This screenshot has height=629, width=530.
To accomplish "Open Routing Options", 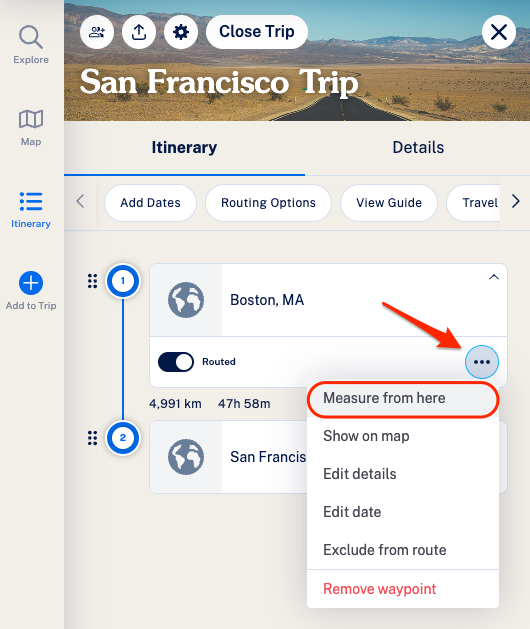I will click(x=268, y=203).
